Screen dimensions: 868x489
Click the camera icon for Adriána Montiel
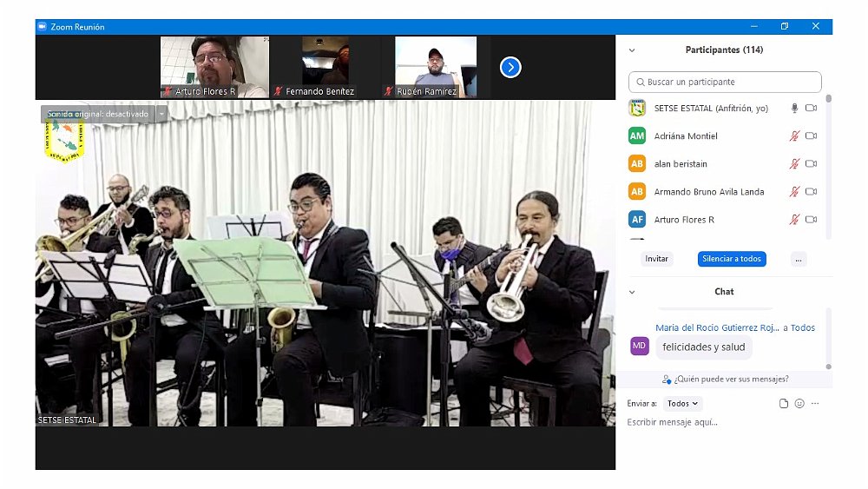(x=811, y=136)
